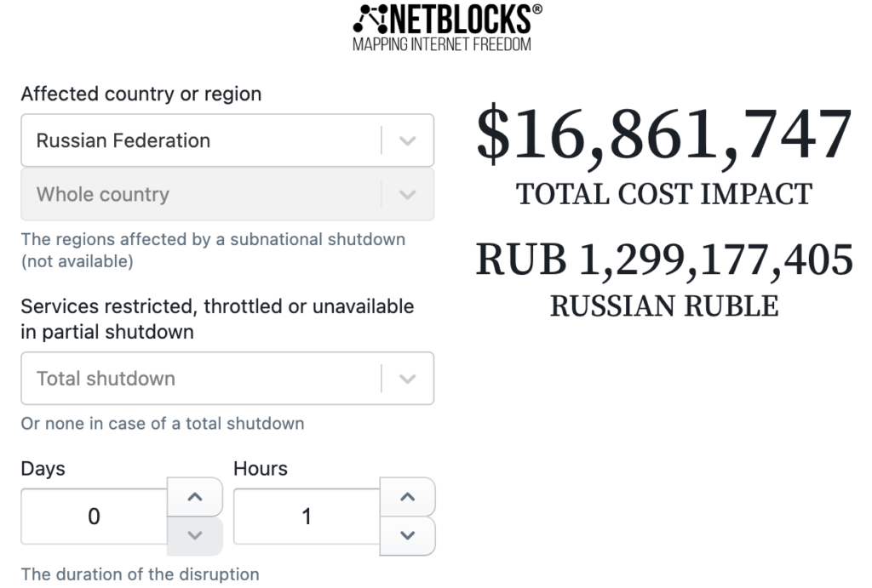Expand the Whole country region chevron
Viewport: 872px width, 588px height.
click(408, 195)
